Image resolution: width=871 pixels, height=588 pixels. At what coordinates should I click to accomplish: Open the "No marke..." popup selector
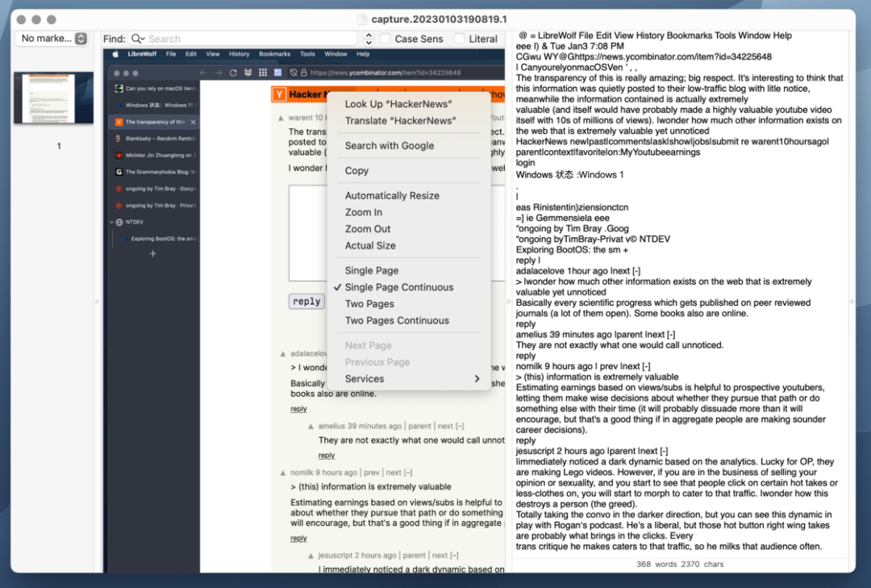click(53, 39)
